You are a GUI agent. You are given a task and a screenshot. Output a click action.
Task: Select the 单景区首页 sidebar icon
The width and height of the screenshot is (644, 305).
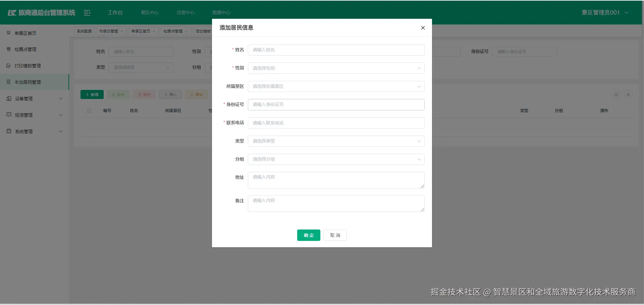[x=8, y=33]
